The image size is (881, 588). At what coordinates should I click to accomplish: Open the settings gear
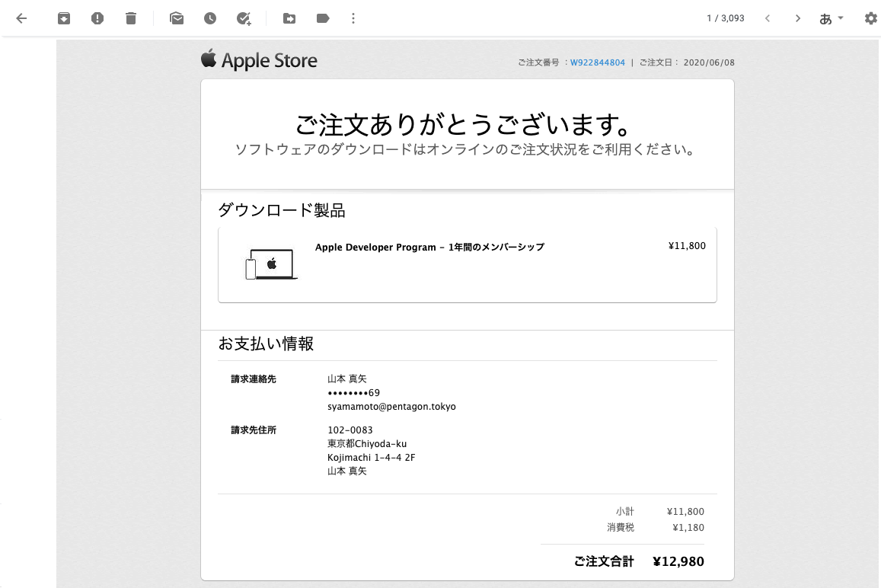[871, 18]
